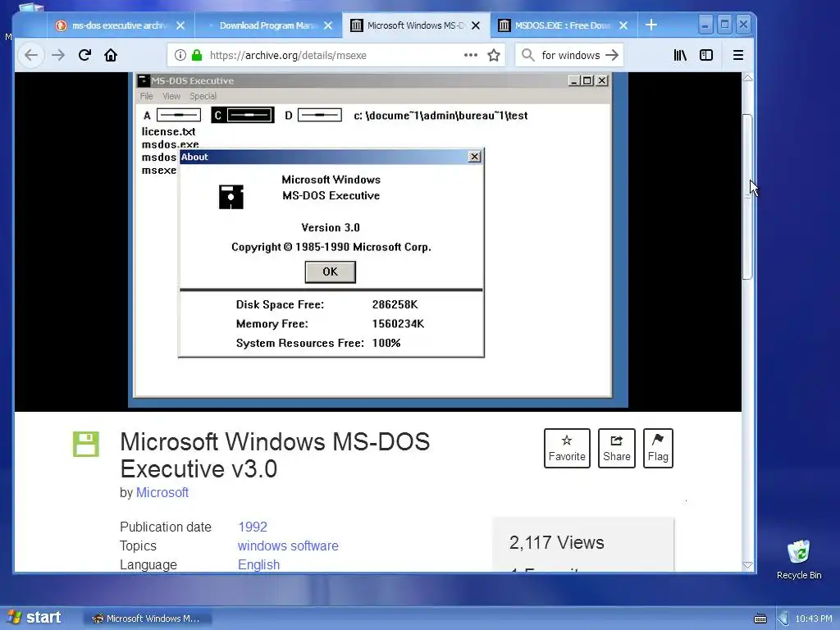Click the 10:43 PM taskbar clock
The width and height of the screenshot is (840, 630).
[x=814, y=619]
